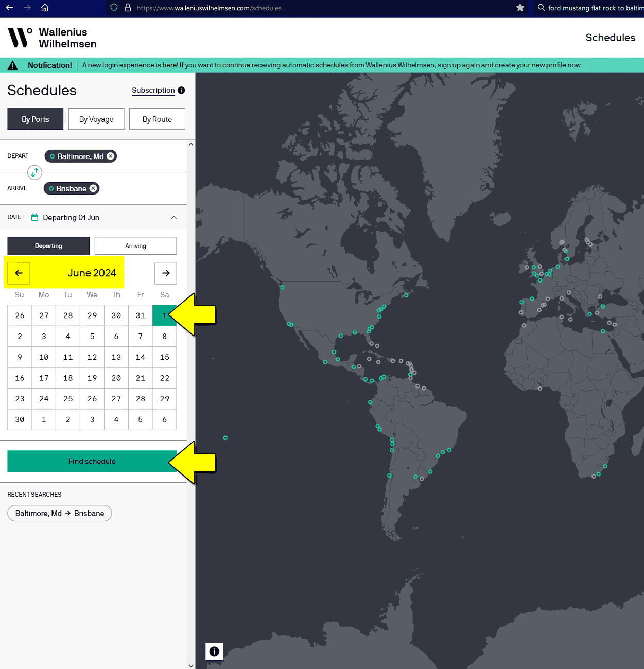Click the browser forward arrow
This screenshot has height=669, width=644.
click(27, 8)
